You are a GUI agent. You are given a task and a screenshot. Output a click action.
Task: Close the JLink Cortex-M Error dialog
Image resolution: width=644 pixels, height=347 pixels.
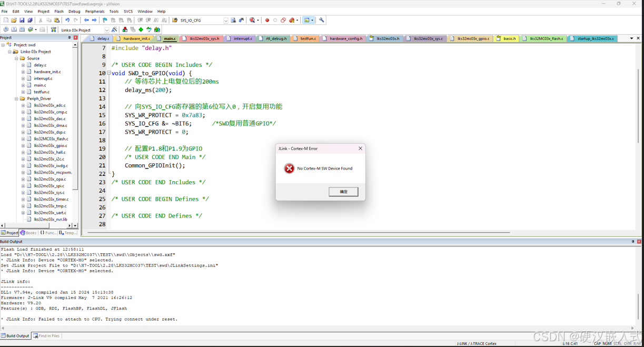(360, 148)
